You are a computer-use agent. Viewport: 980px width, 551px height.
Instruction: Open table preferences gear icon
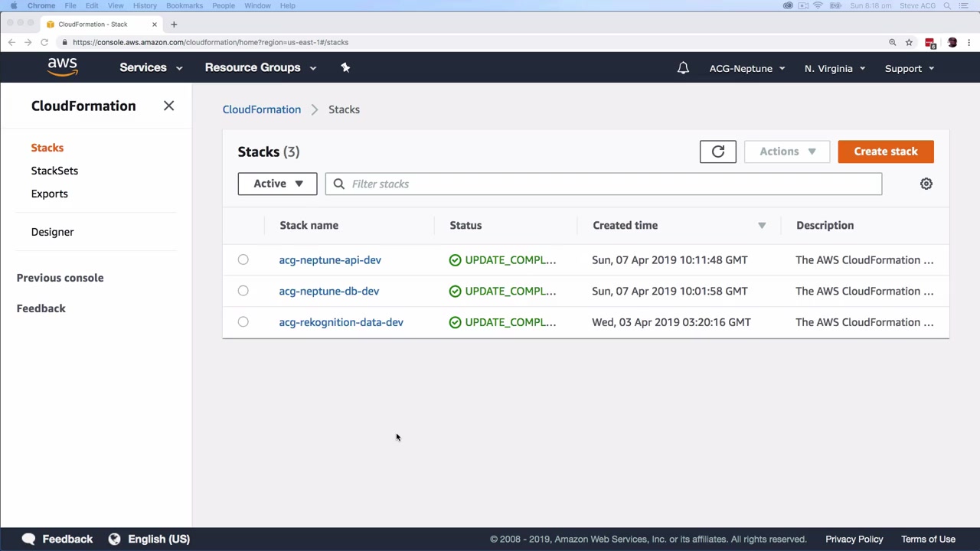[x=926, y=184]
